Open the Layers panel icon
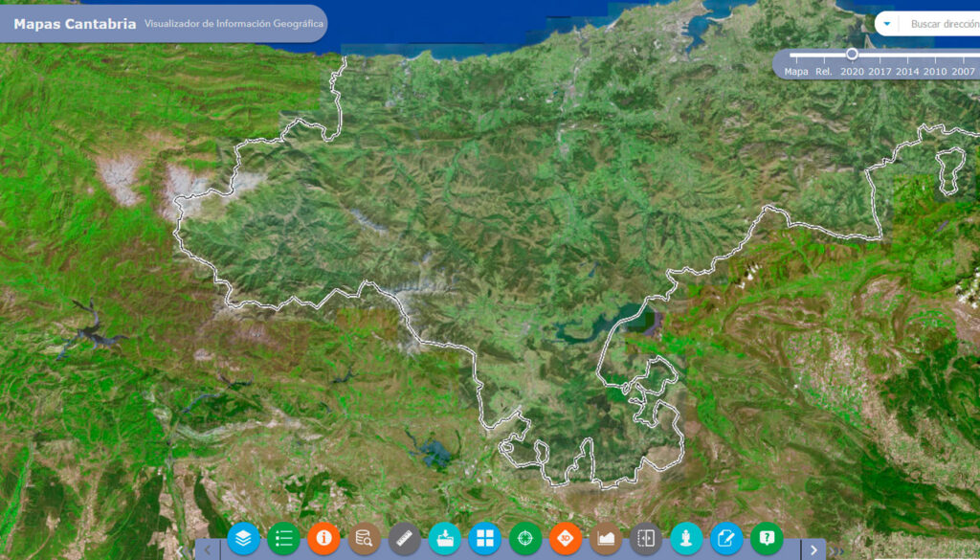The width and height of the screenshot is (980, 560). pos(242,538)
